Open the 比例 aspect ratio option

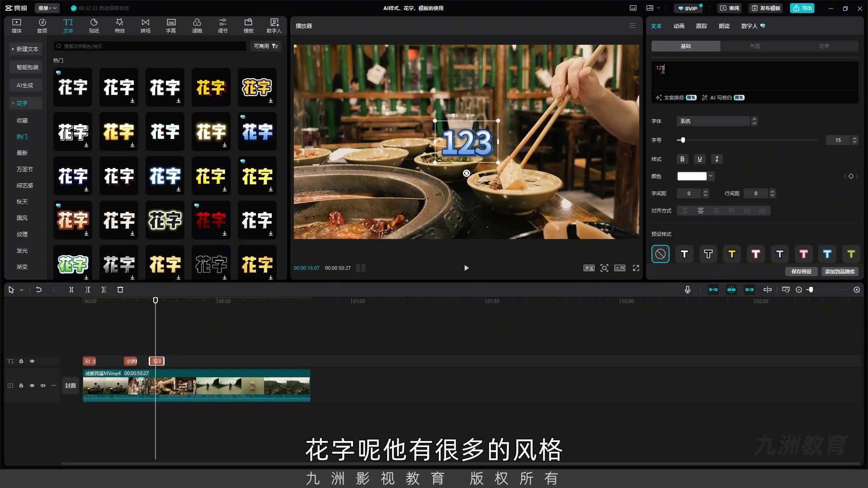coord(620,268)
